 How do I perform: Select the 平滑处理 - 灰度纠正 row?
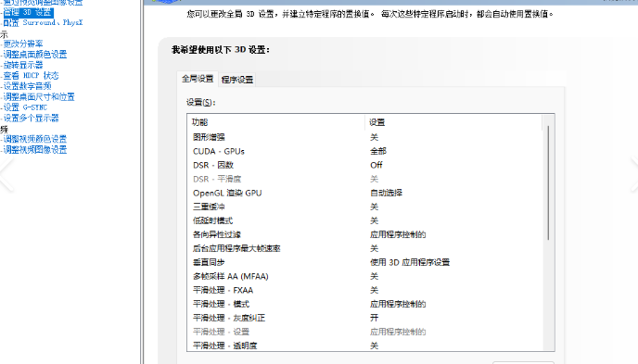365,318
